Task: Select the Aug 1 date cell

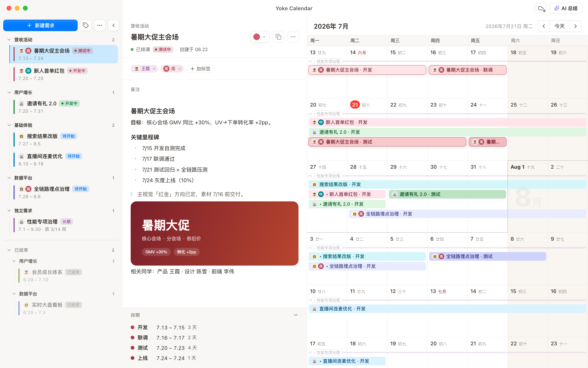Action: pyautogui.click(x=528, y=196)
